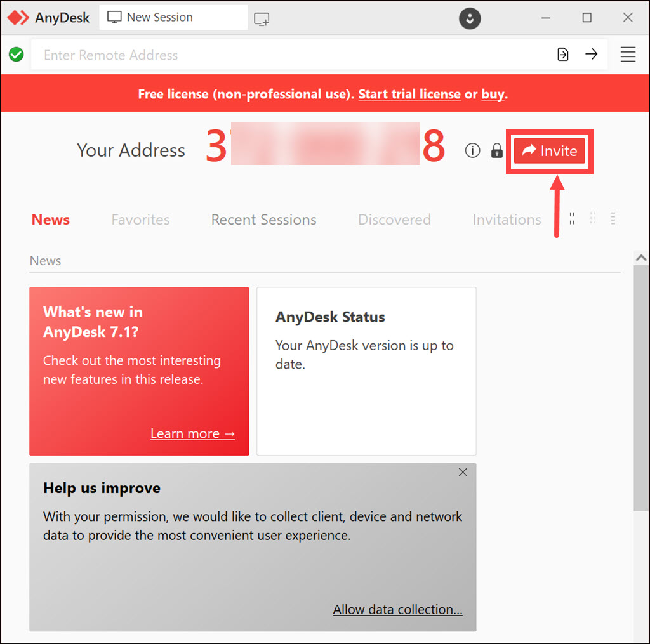Click the buy link in the banner
This screenshot has height=644, width=650.
[x=493, y=95]
